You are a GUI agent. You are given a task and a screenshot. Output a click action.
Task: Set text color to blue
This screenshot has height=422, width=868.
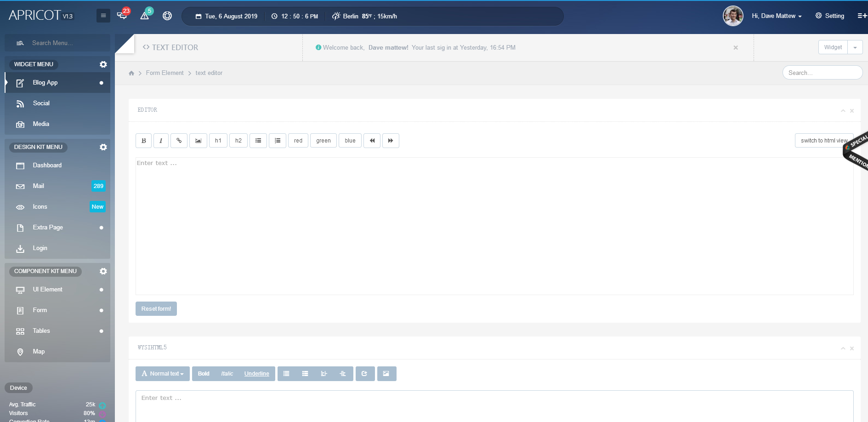[350, 141]
